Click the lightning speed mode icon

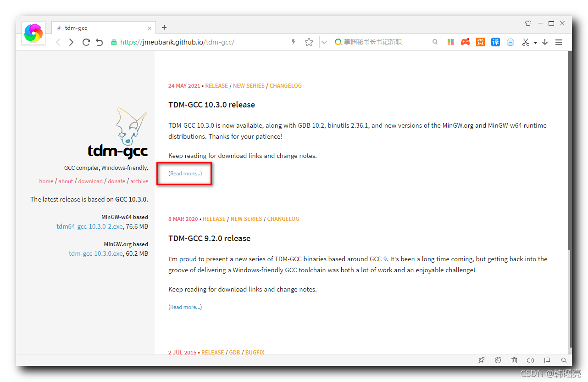pyautogui.click(x=294, y=42)
